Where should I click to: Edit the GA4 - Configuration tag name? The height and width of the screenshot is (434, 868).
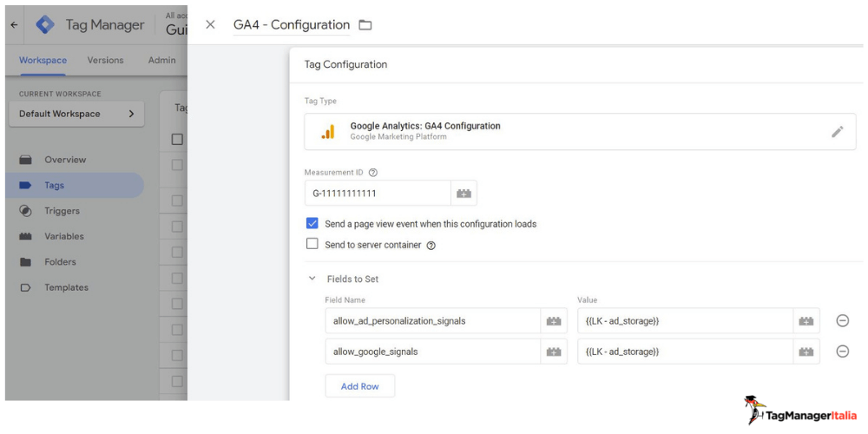[292, 25]
